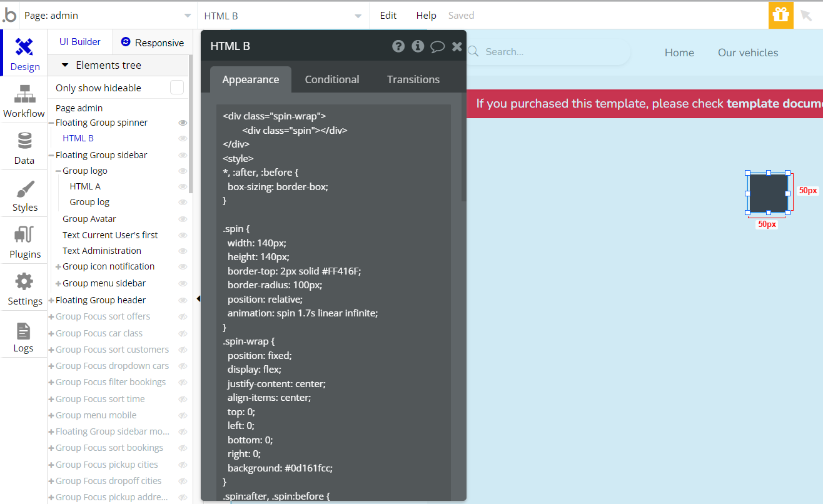Select Text Administration in elements tree

tap(101, 251)
